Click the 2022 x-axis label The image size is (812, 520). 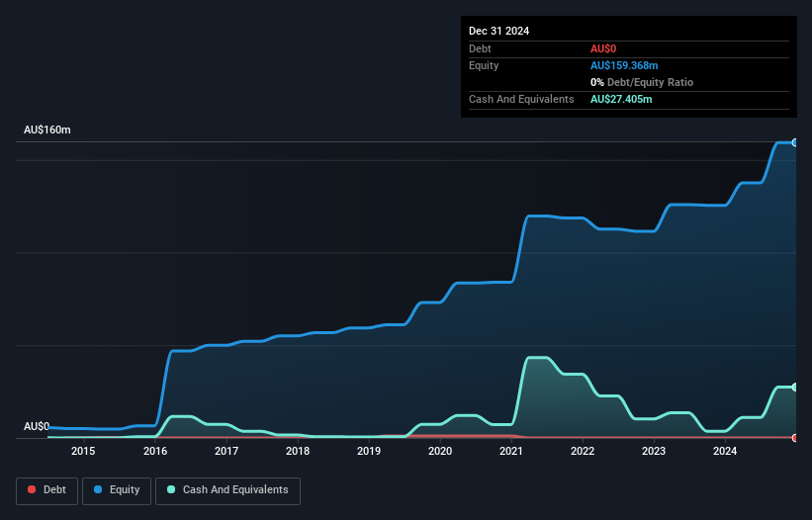(x=583, y=451)
